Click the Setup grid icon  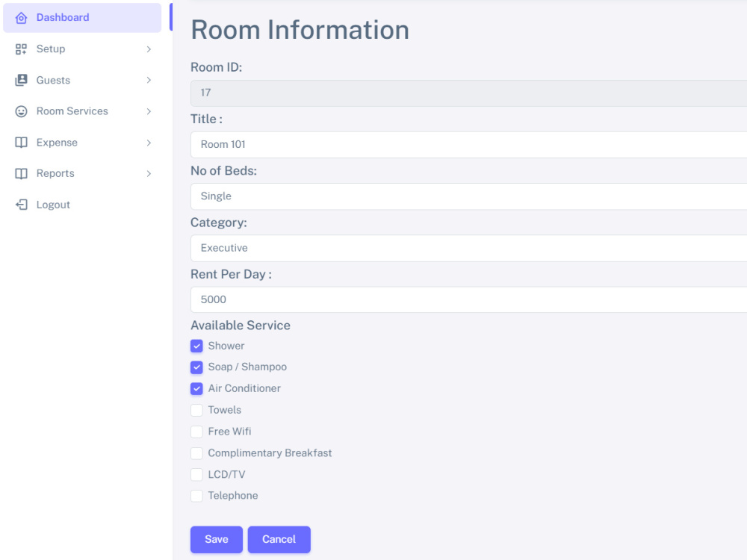(21, 49)
